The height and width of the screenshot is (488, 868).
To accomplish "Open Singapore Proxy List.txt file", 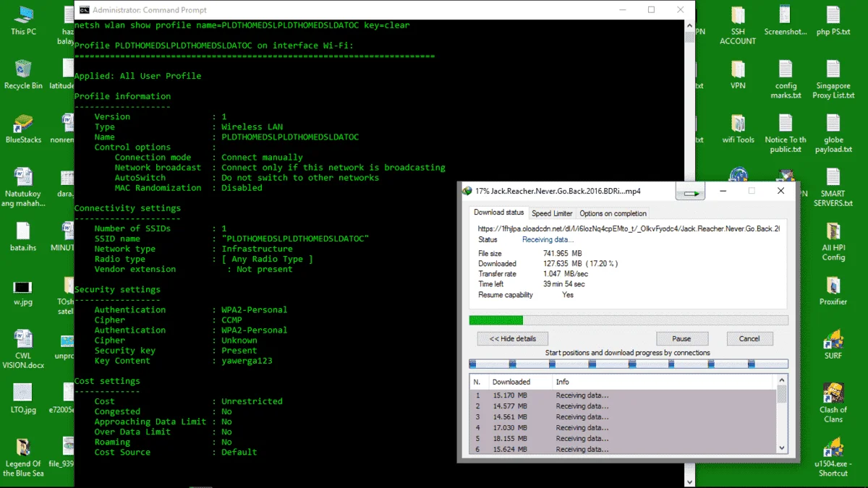I will (x=833, y=80).
